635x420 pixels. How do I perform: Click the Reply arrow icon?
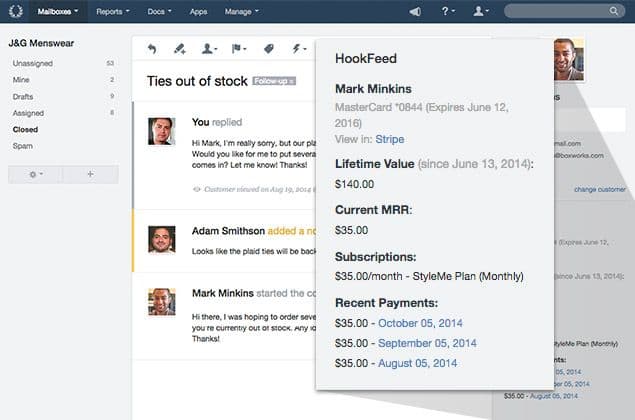tap(152, 48)
